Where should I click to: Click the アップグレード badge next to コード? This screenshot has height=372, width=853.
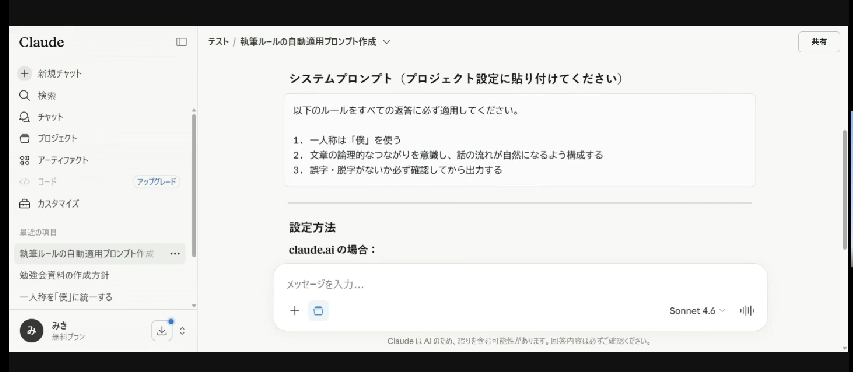pos(156,182)
